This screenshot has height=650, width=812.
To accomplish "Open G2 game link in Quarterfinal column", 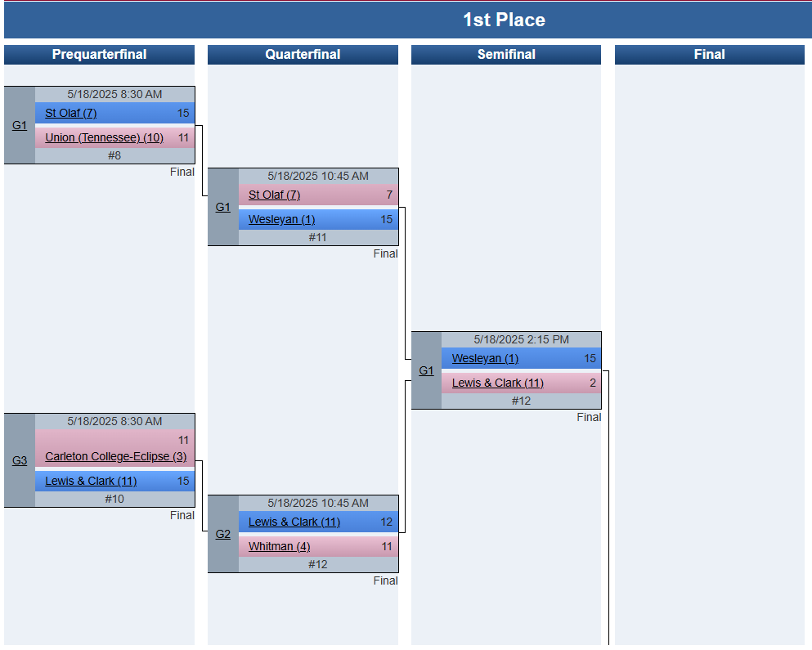I will tap(222, 534).
